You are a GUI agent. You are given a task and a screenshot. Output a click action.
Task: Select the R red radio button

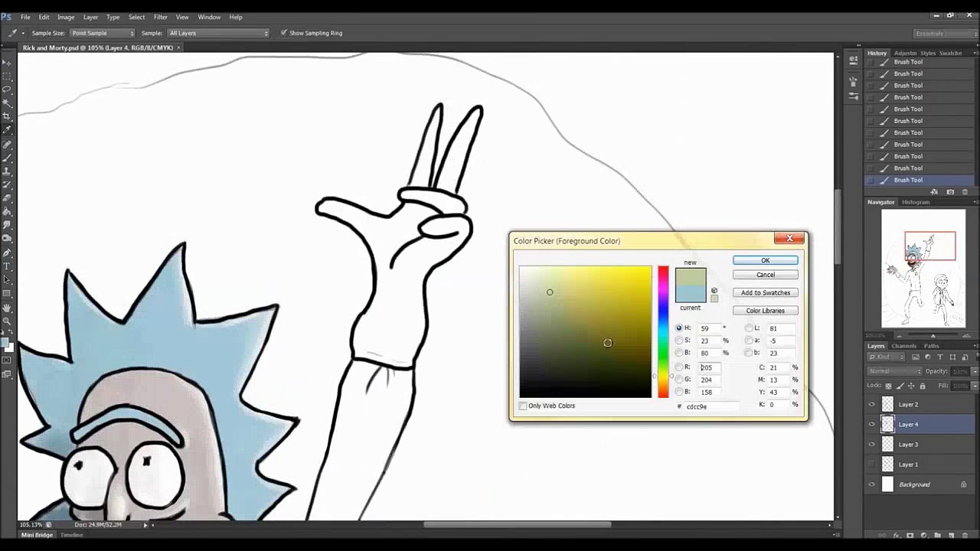coord(679,367)
